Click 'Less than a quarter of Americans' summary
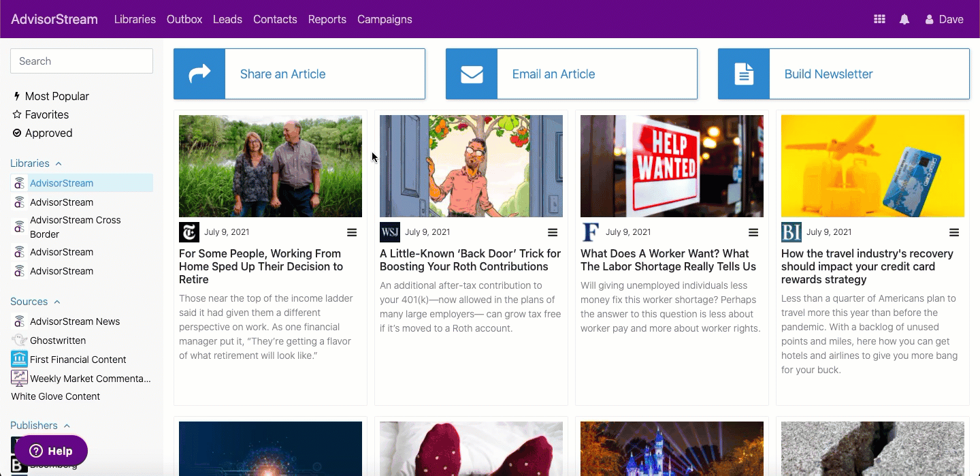Viewport: 980px width, 476px height. (869, 334)
